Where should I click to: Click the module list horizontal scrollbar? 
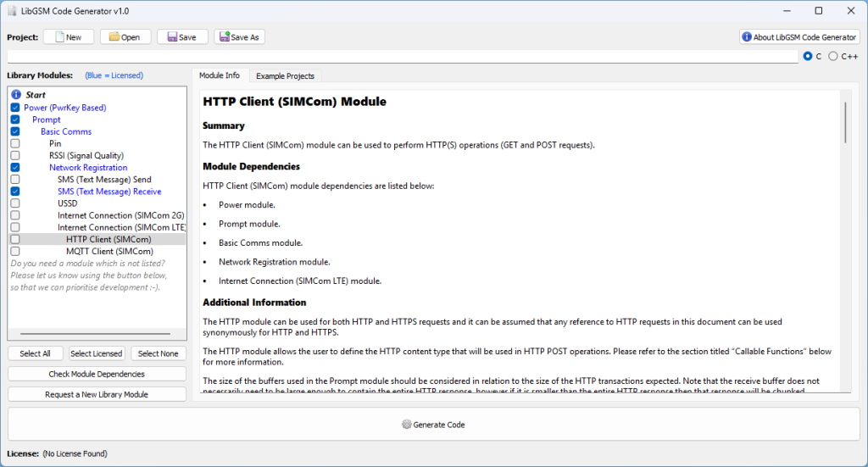95,334
